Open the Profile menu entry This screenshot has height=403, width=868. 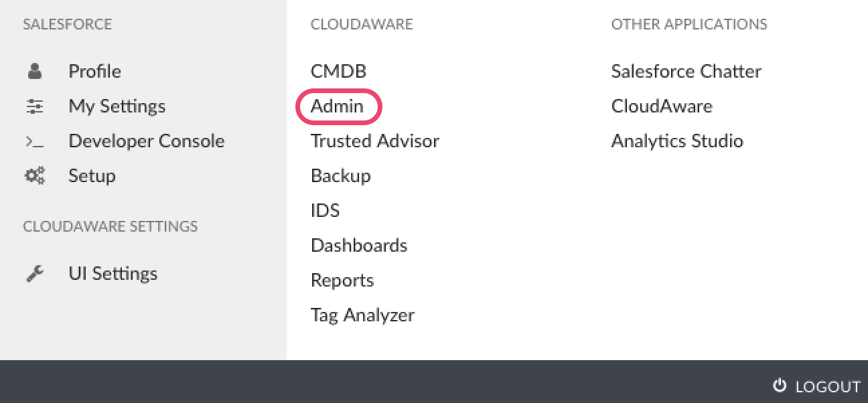click(94, 71)
